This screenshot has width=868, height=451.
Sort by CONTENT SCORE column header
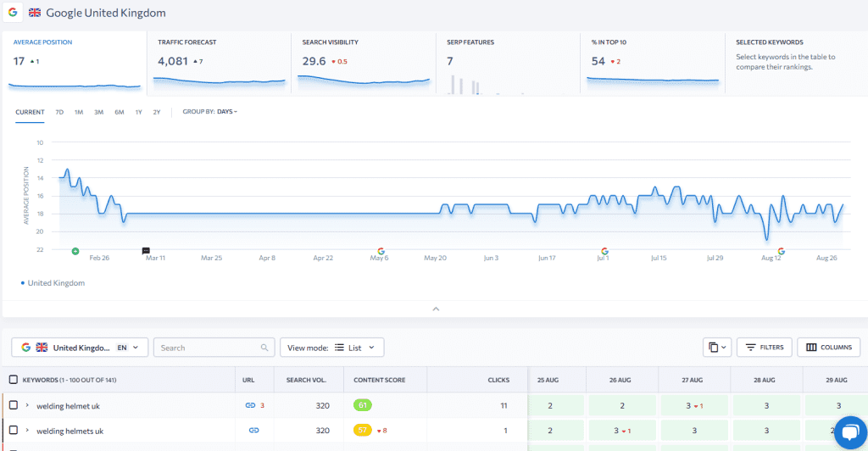379,380
